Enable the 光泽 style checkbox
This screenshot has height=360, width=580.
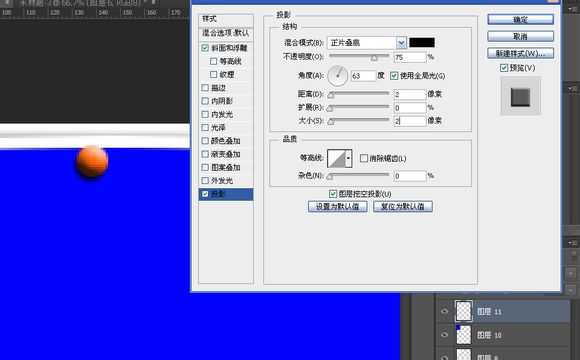point(205,128)
